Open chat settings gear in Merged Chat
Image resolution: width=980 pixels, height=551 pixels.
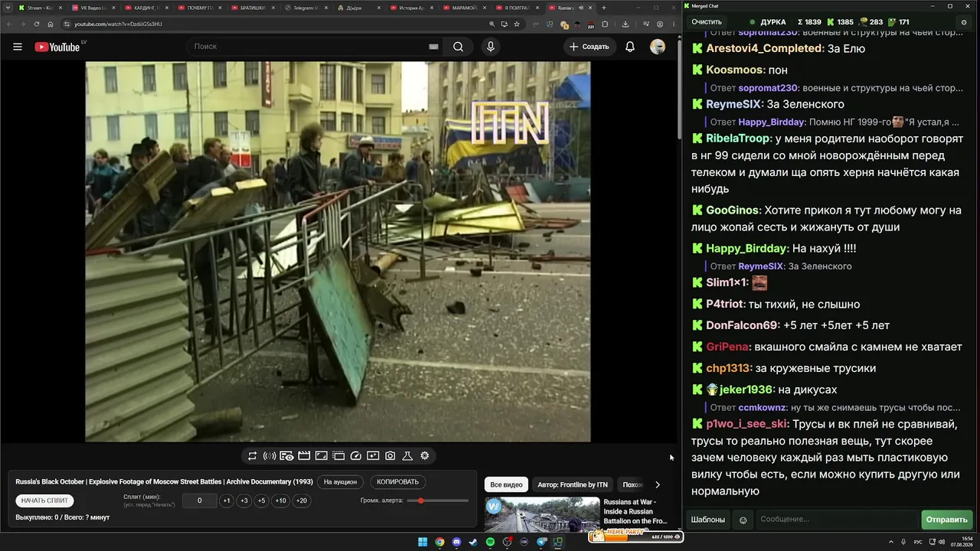(x=964, y=22)
